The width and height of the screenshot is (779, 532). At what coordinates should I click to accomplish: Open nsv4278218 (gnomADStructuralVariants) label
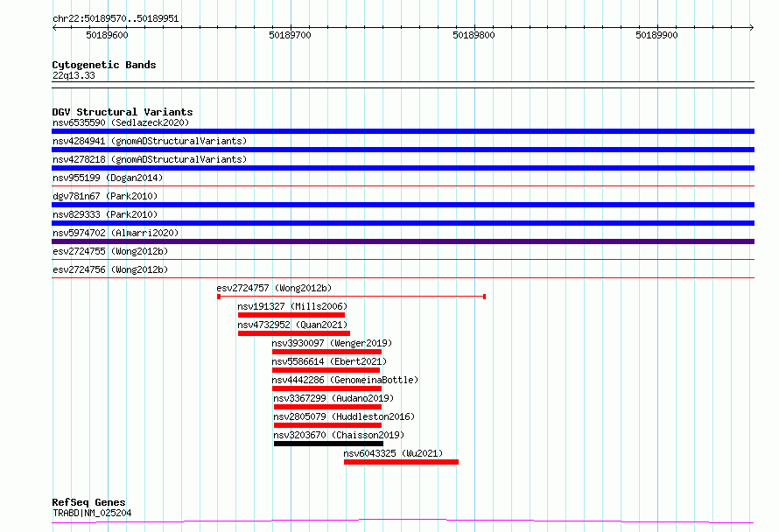150,159
